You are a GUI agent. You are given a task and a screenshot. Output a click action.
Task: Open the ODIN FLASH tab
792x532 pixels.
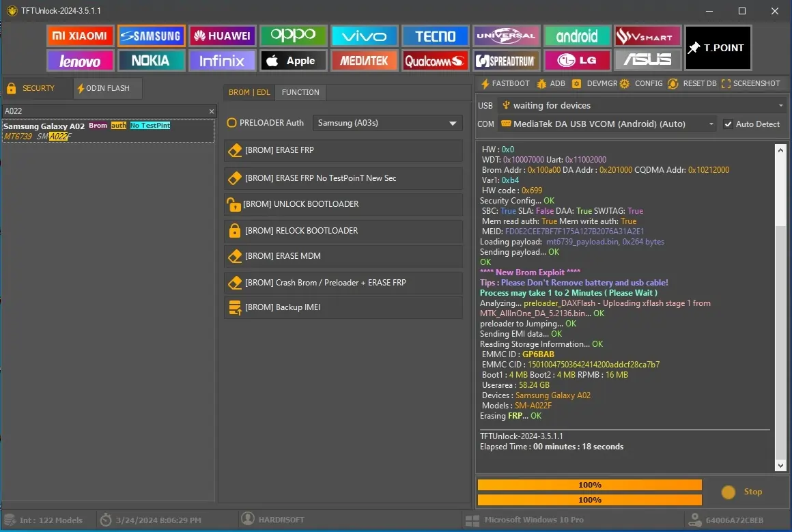point(108,88)
